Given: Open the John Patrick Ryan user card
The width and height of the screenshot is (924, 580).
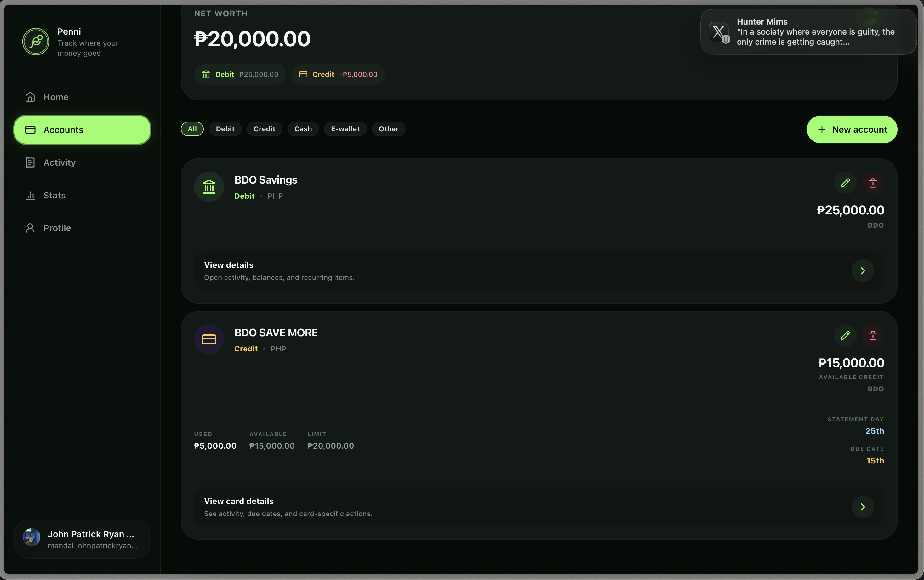Looking at the screenshot, I should 82,539.
